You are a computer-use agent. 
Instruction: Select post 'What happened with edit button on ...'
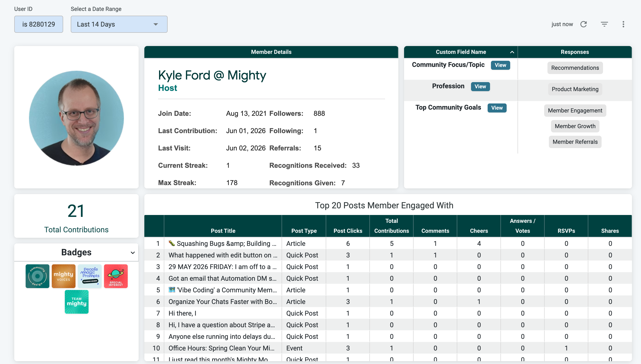pos(223,255)
